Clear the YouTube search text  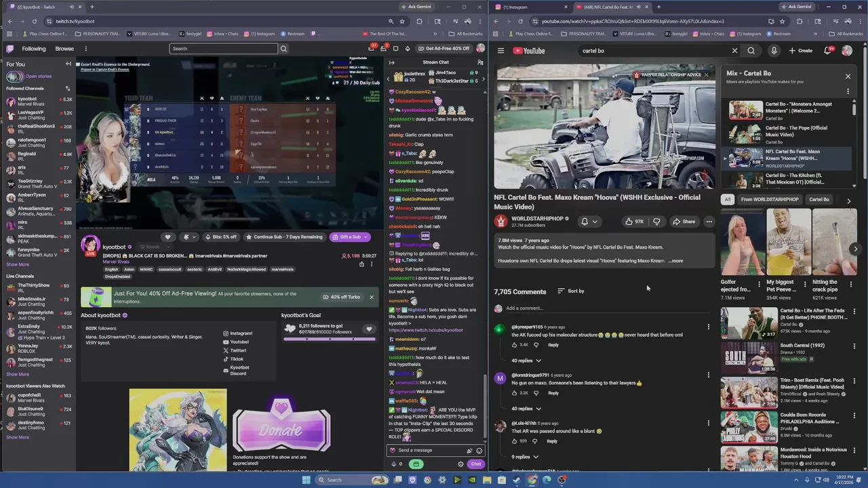click(734, 51)
